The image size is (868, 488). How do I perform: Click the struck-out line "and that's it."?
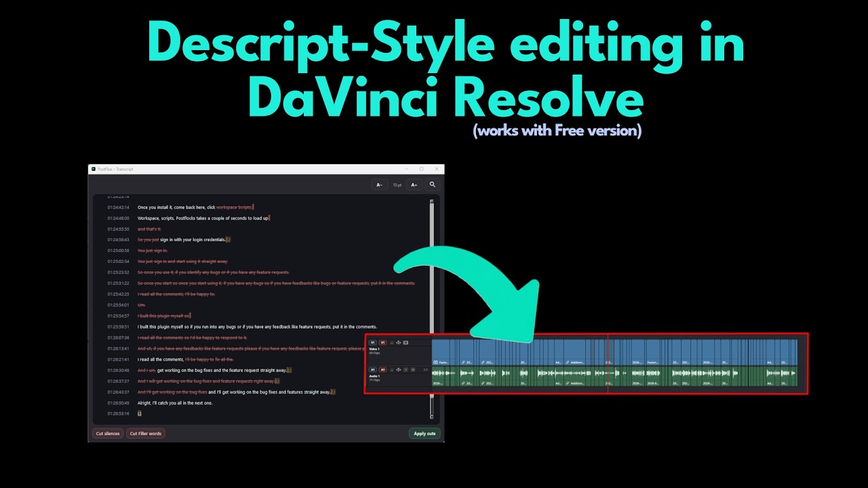coord(149,228)
